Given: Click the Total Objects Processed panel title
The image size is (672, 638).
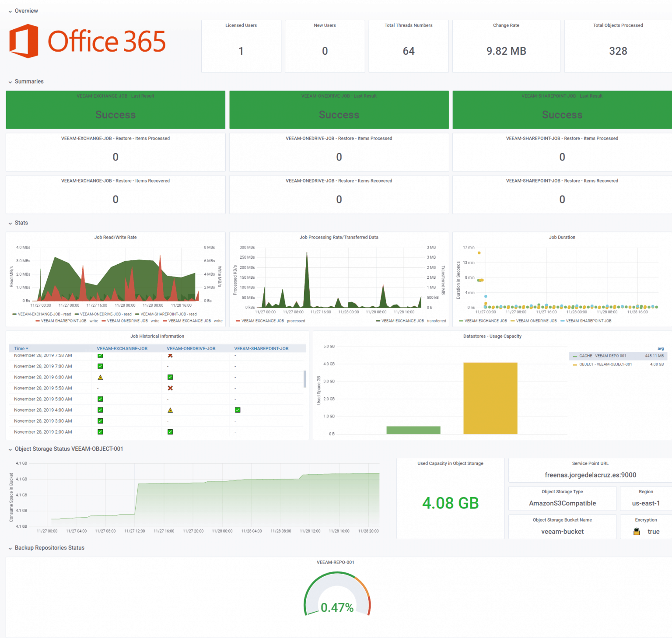Looking at the screenshot, I should (x=618, y=25).
